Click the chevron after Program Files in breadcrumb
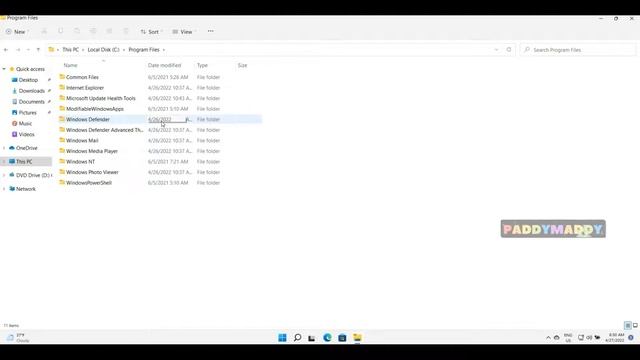Viewport: 640px width, 360px height. 164,50
